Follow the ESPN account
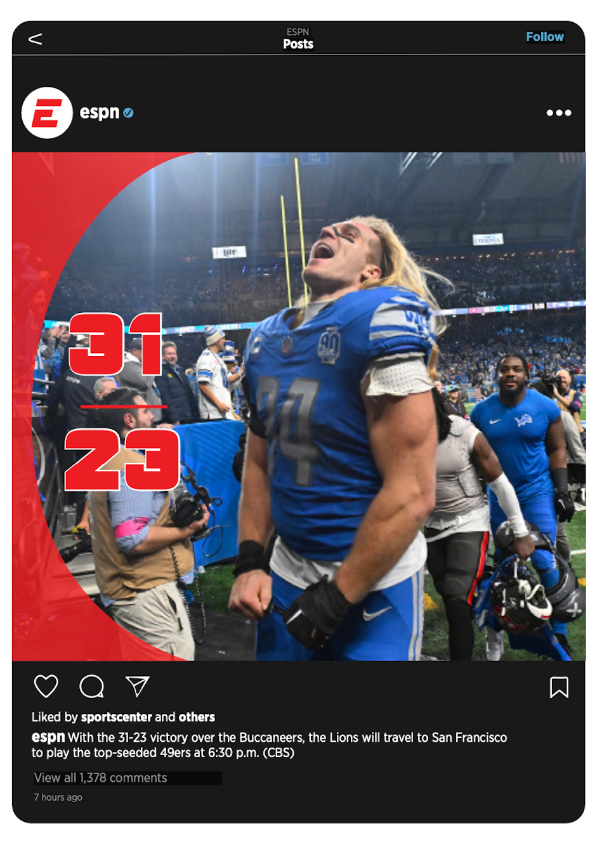 pyautogui.click(x=544, y=37)
